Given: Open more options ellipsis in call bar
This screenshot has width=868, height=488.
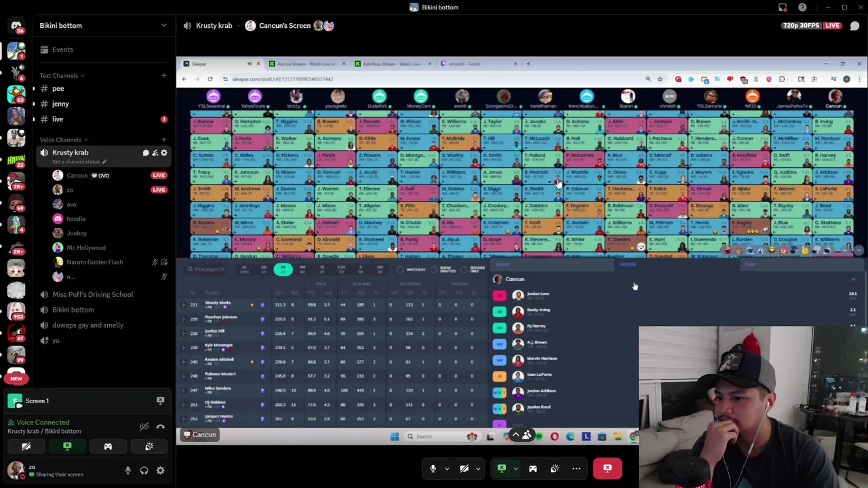Looking at the screenshot, I should (576, 468).
